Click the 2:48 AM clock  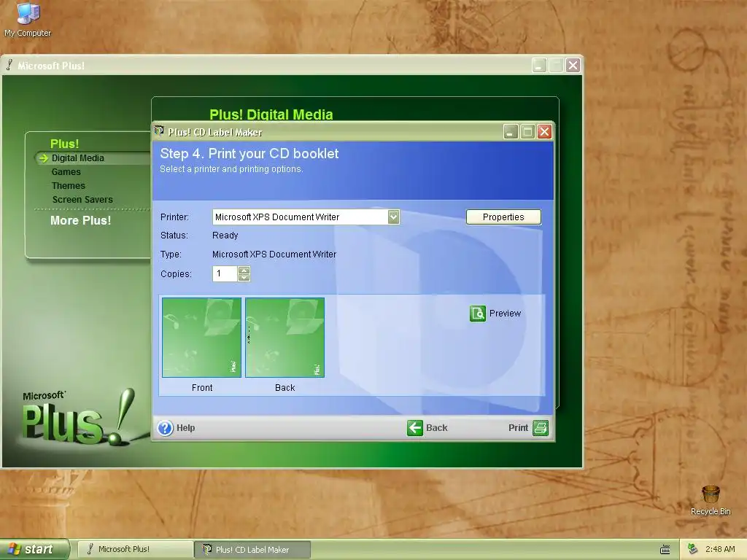[720, 549]
